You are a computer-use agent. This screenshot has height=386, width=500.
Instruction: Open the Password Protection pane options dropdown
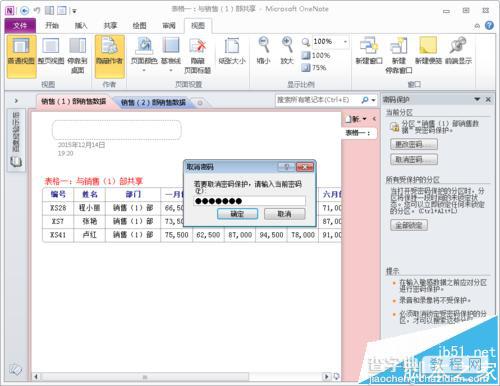(x=477, y=99)
